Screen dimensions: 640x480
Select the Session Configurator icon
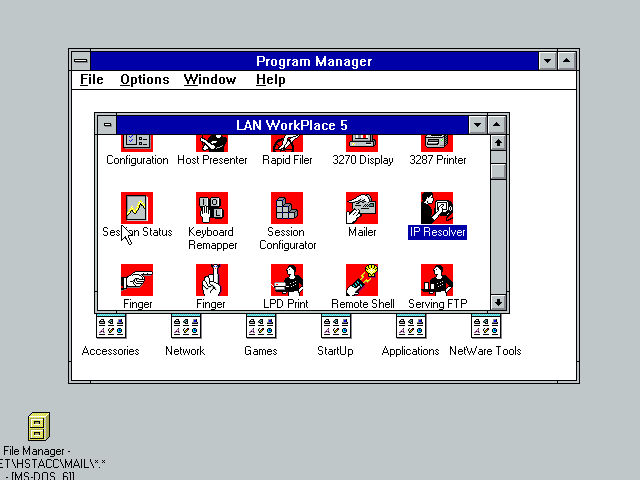pyautogui.click(x=287, y=208)
